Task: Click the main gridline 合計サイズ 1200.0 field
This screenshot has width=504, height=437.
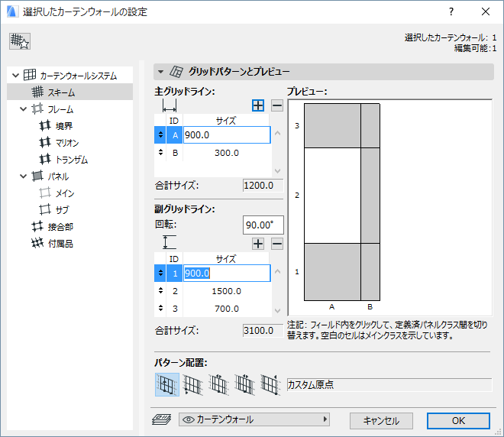Action: (x=263, y=186)
